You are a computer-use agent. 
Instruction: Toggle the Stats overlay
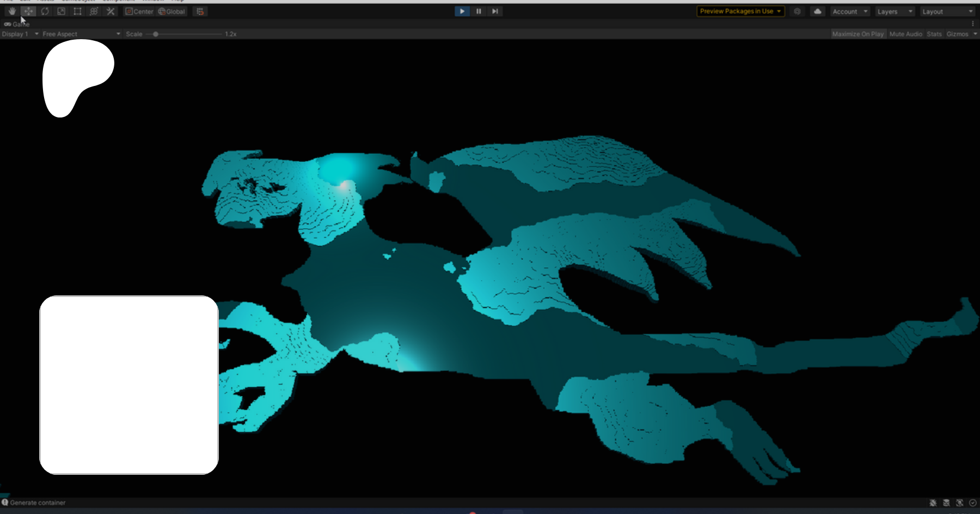(934, 34)
